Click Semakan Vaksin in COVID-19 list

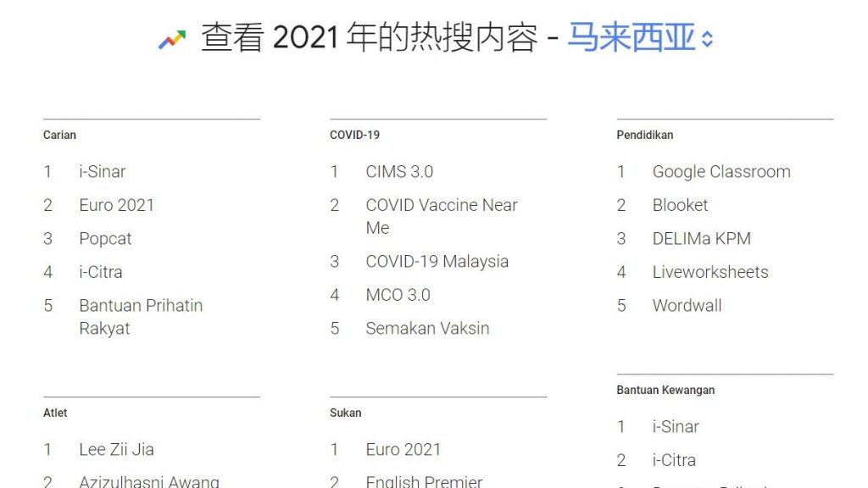tap(427, 328)
